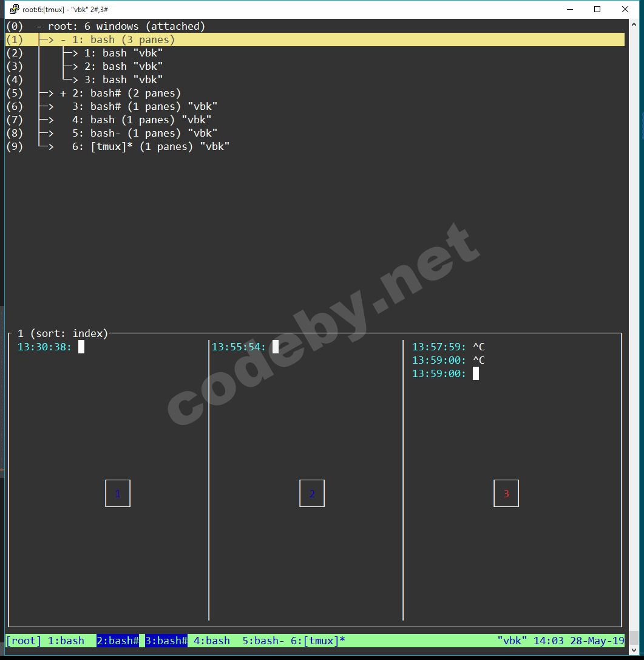
Task: Click the '(0)' shortcut key label
Action: [x=15, y=27]
